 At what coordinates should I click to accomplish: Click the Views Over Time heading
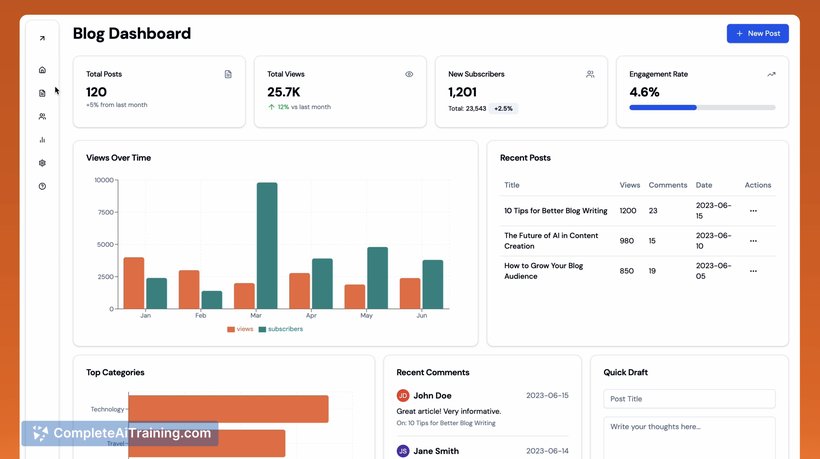[x=118, y=158]
